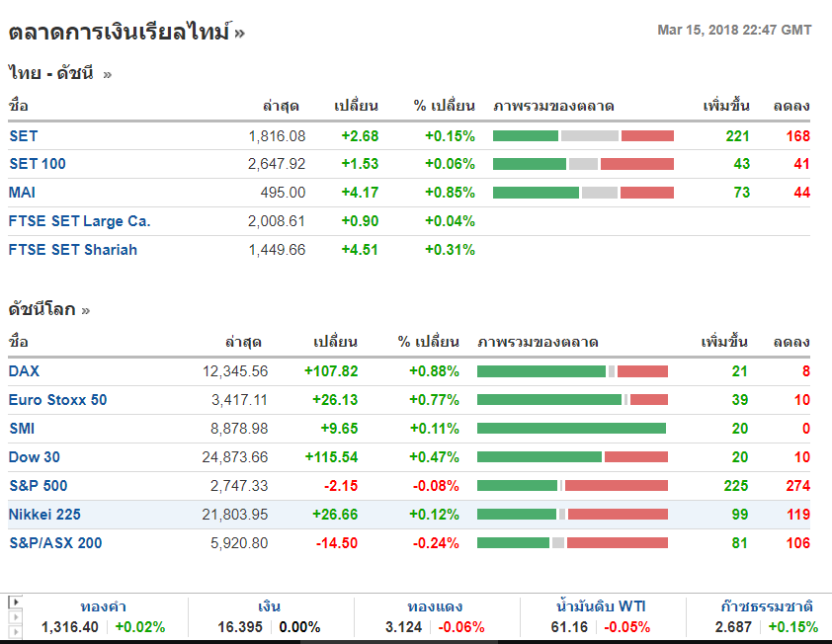Image resolution: width=832 pixels, height=644 pixels.
Task: Open FTSE SET Shariah index
Action: point(73,250)
